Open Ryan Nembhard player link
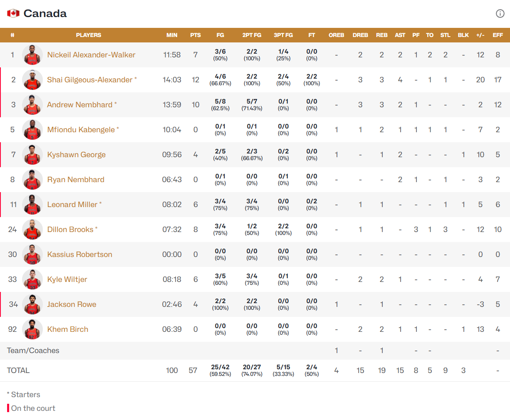510x420 pixels. 76,180
